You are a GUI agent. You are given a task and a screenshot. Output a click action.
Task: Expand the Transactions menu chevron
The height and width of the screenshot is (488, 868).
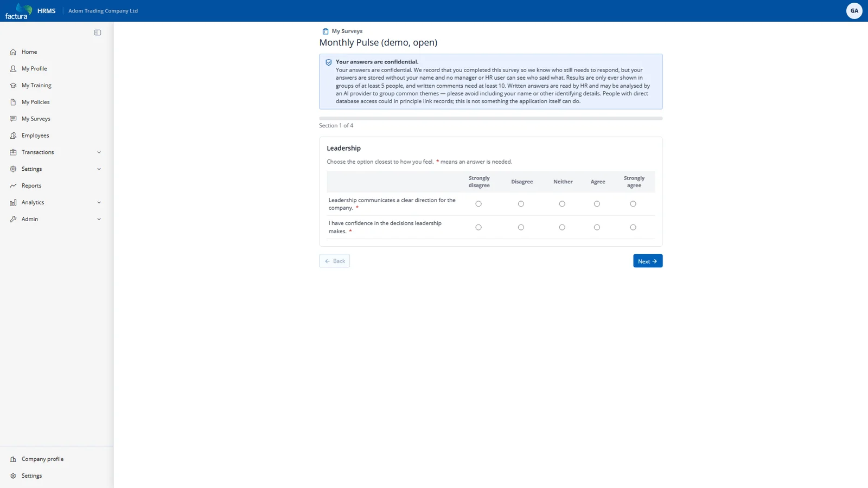coord(99,152)
